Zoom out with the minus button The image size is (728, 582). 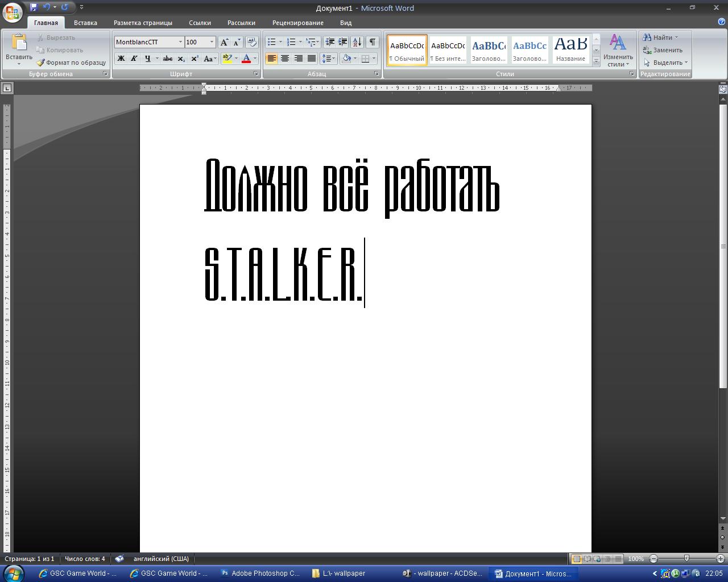click(653, 559)
